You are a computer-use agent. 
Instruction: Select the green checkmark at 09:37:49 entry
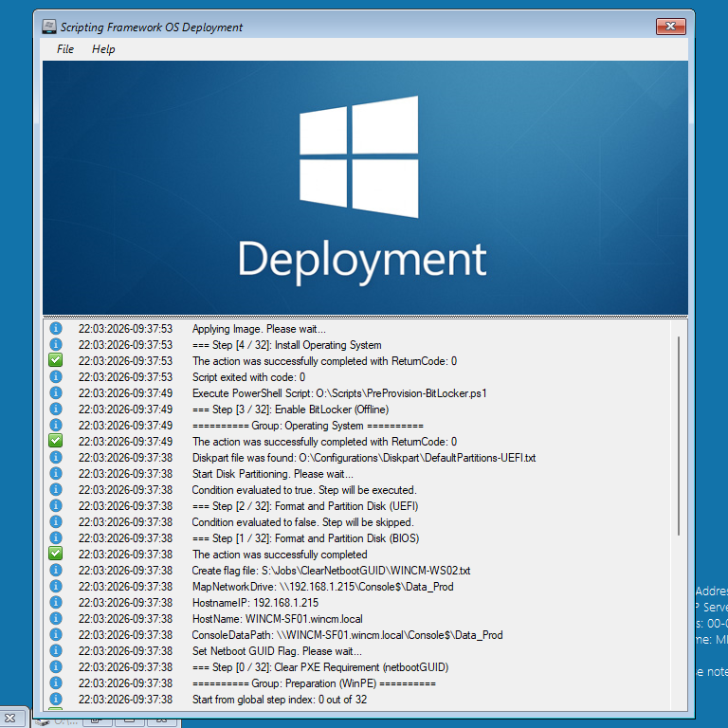pyautogui.click(x=55, y=442)
